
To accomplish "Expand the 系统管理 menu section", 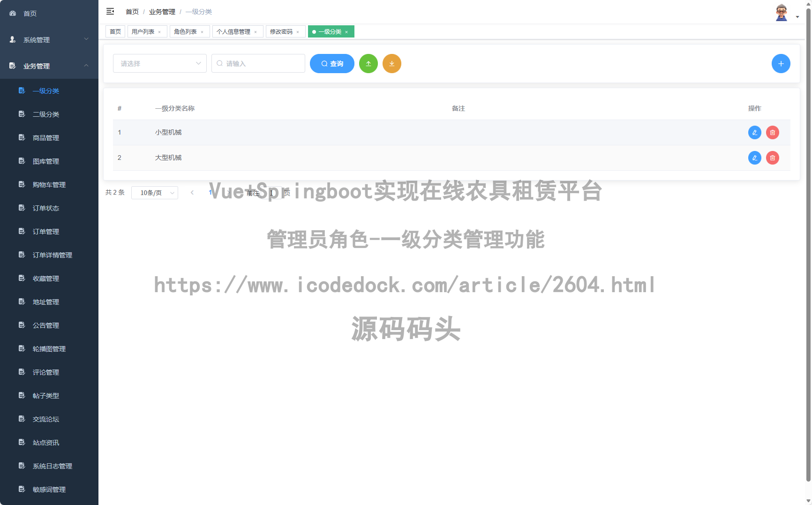I will pos(46,39).
